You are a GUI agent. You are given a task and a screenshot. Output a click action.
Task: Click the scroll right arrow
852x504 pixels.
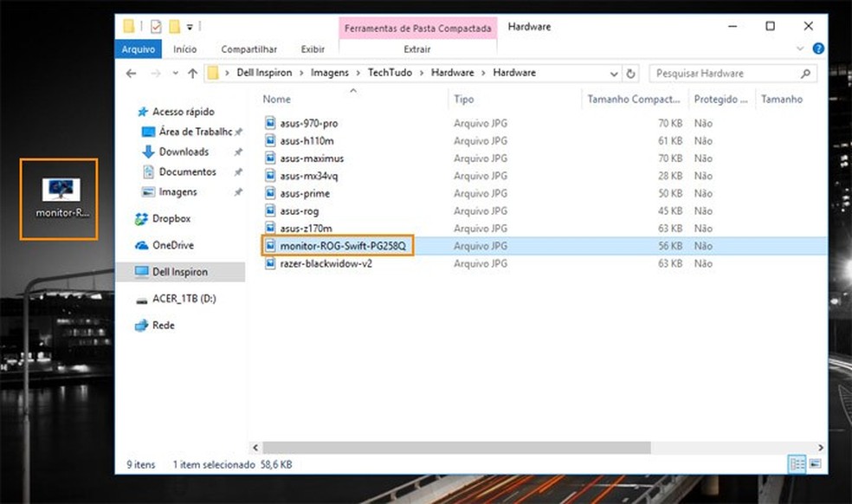click(821, 448)
